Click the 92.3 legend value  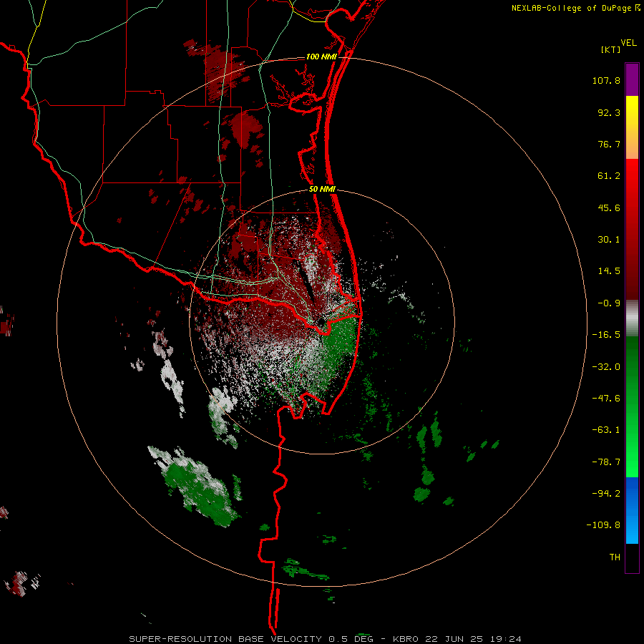click(609, 112)
